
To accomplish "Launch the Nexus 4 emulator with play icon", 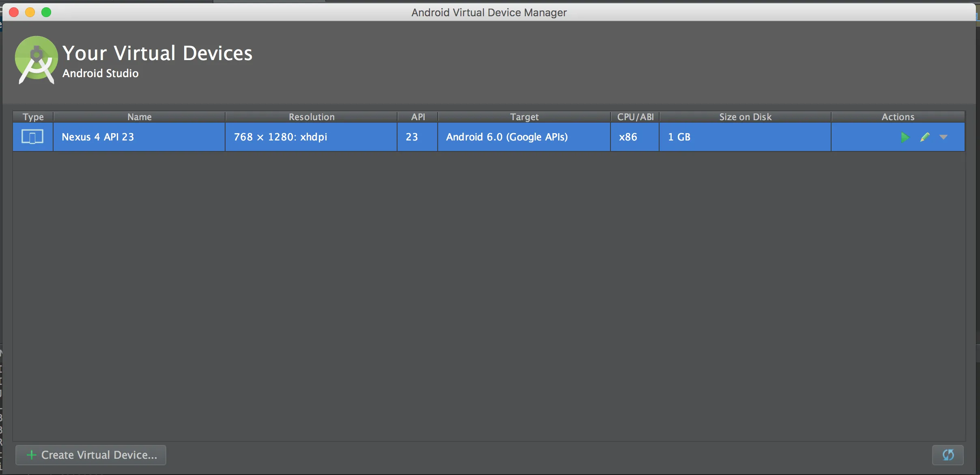I will click(x=905, y=137).
